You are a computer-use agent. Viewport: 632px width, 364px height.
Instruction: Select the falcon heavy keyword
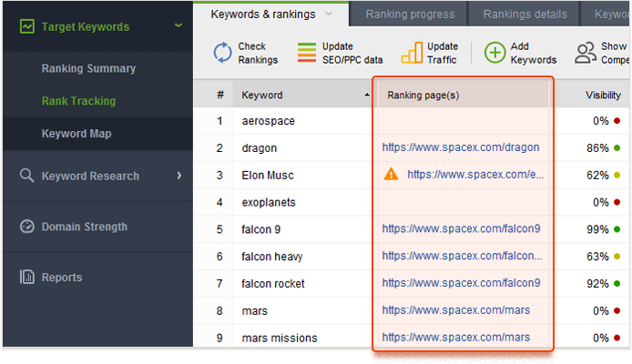click(x=272, y=257)
